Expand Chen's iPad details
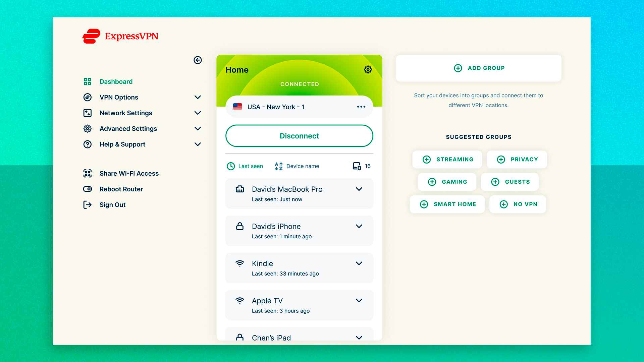 coord(359,338)
